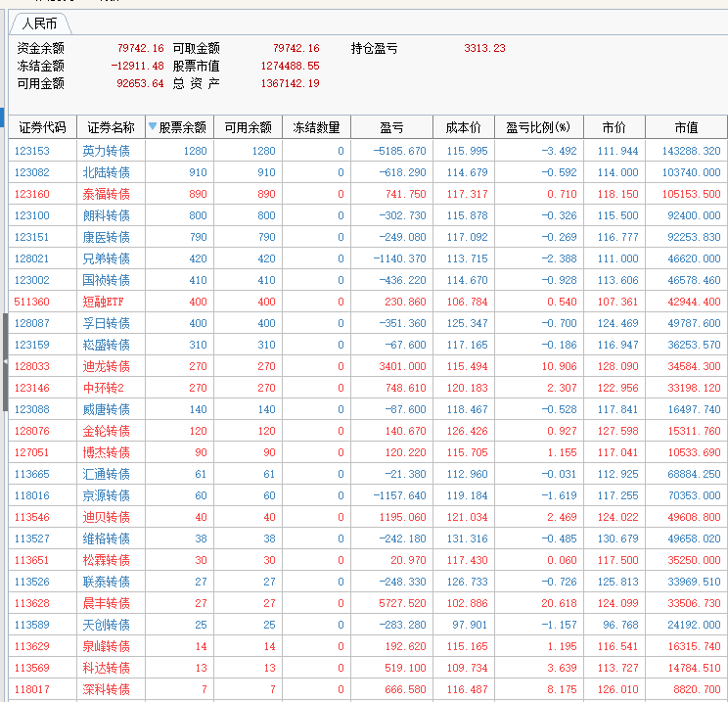Switch to the 人民币 tab

coord(40,23)
